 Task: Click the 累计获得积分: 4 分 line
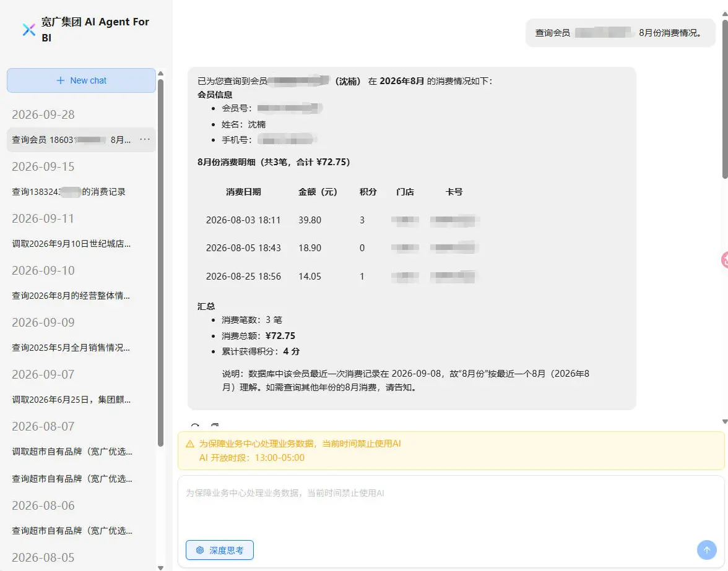(x=261, y=351)
